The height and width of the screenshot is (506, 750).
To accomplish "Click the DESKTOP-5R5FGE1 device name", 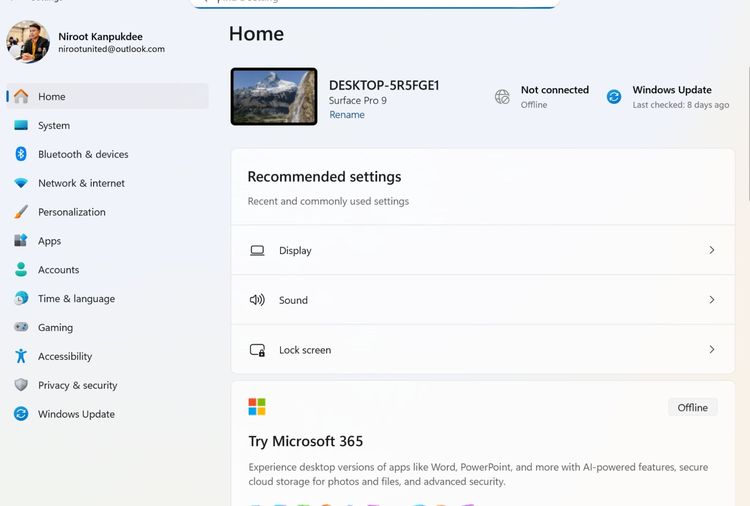I will [x=384, y=85].
